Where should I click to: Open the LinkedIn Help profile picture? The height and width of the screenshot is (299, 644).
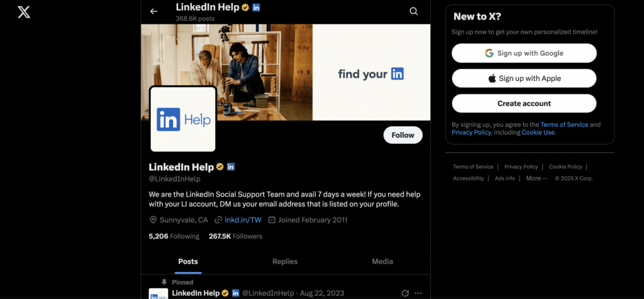(183, 119)
